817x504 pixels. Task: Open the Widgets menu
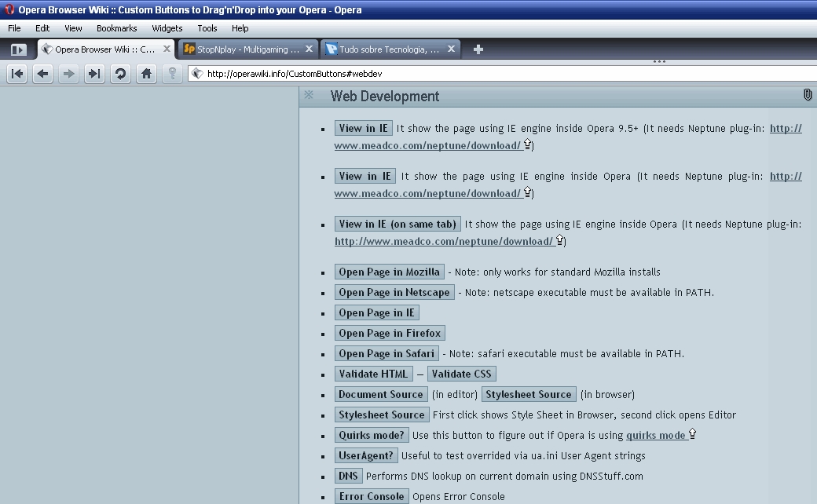click(167, 28)
